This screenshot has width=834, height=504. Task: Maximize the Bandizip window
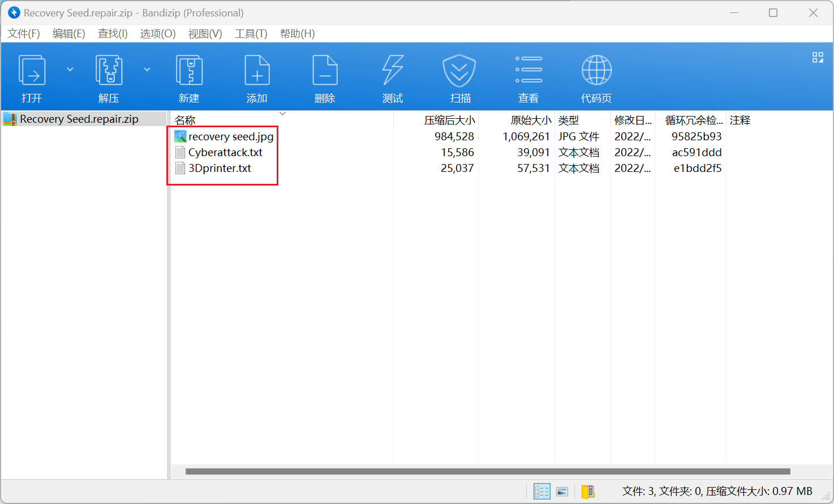773,12
